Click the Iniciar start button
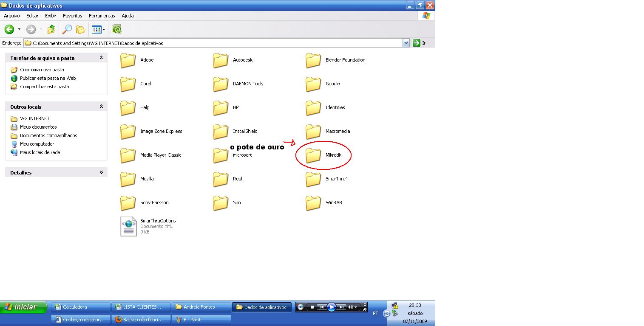Screen dimensions: 644x326 pos(23,307)
